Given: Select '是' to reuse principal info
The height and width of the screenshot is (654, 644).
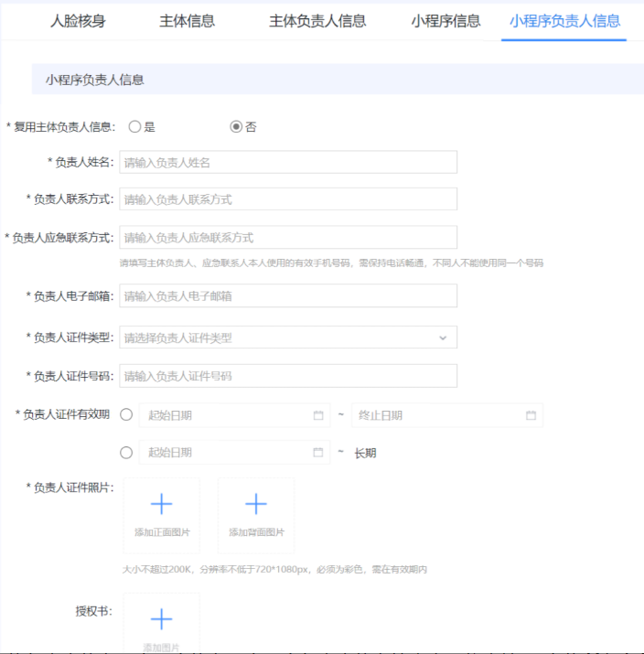Looking at the screenshot, I should tap(134, 127).
